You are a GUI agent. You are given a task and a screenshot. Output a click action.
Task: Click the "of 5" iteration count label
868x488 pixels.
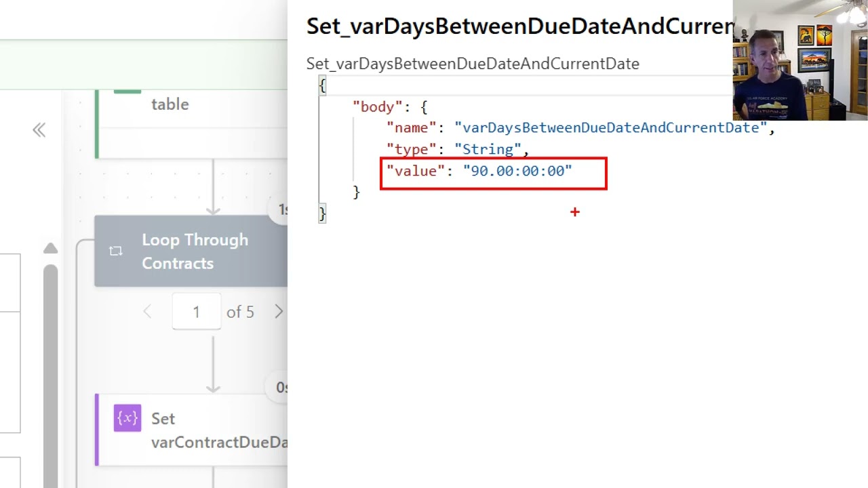click(240, 312)
